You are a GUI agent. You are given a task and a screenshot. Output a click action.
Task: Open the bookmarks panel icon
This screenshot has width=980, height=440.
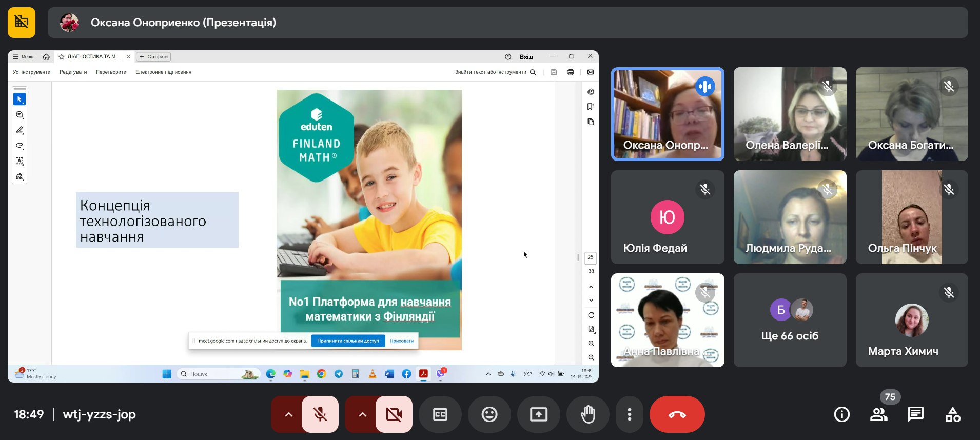point(591,107)
